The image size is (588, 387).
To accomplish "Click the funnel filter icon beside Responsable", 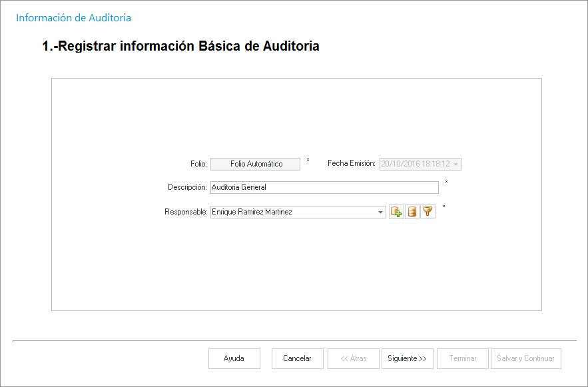I will click(428, 212).
